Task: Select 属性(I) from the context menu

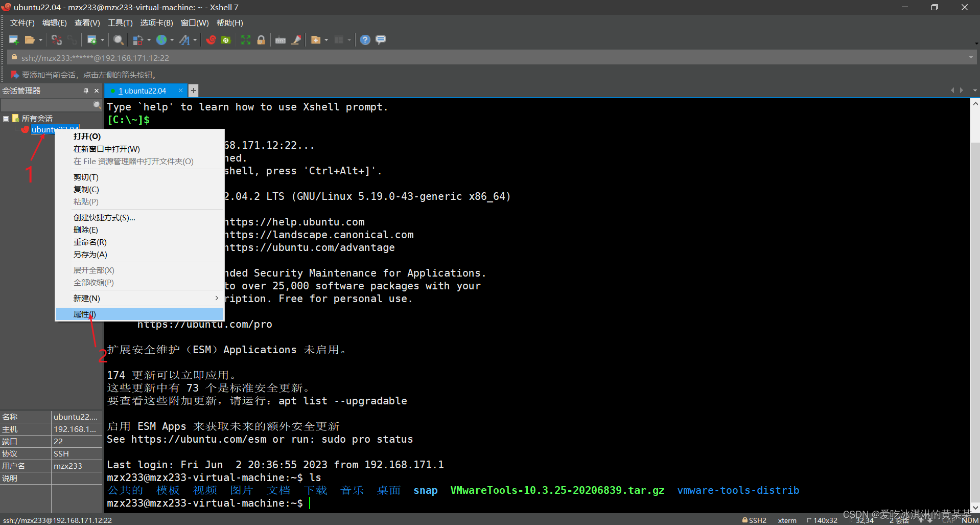Action: [x=84, y=314]
